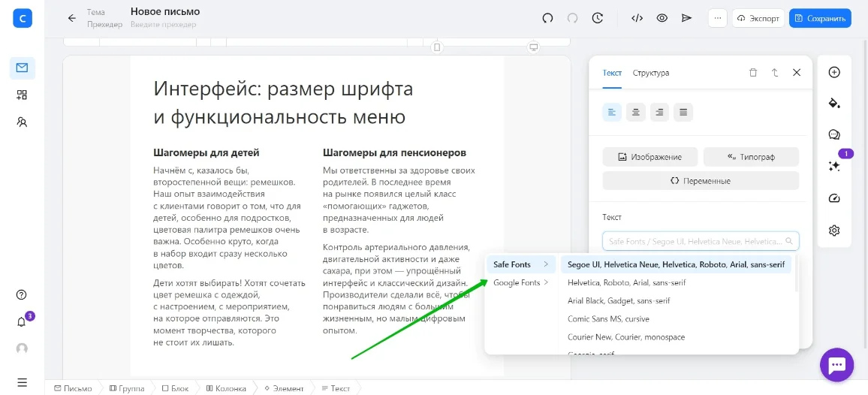This screenshot has width=868, height=395.
Task: Open version history clock icon
Action: (x=598, y=18)
